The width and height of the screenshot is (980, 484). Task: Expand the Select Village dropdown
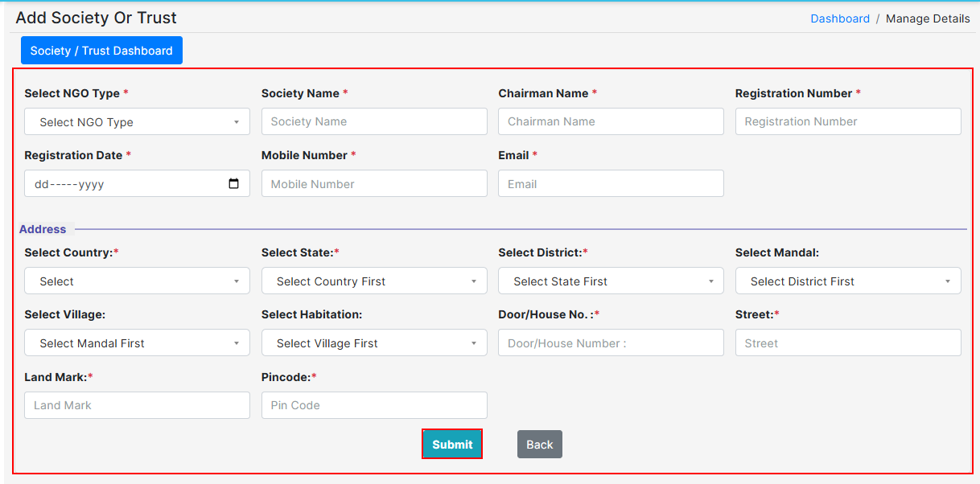[x=137, y=343]
